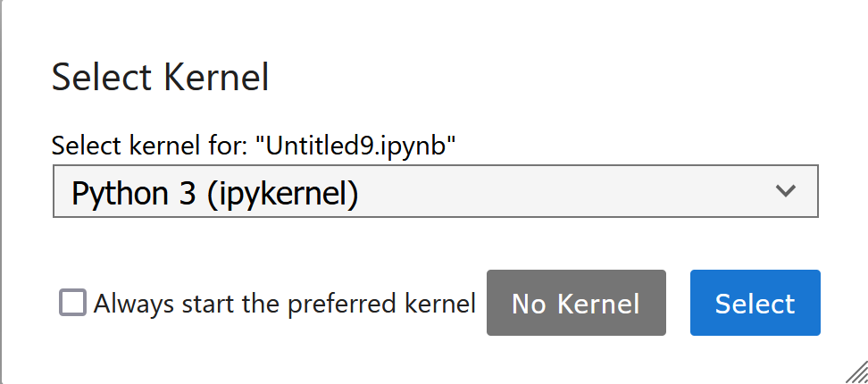Expand the kernel selection combo box
This screenshot has width=868, height=384.
(436, 191)
